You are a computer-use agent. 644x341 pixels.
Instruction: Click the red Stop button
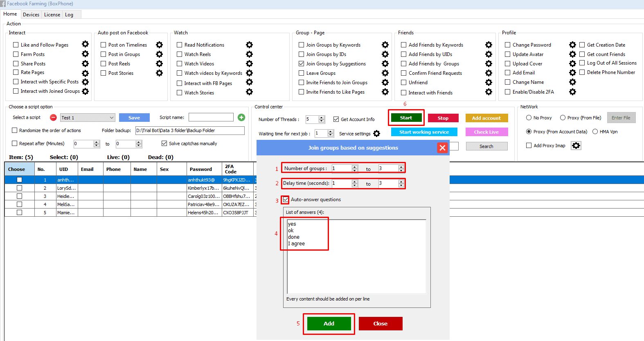click(x=443, y=118)
